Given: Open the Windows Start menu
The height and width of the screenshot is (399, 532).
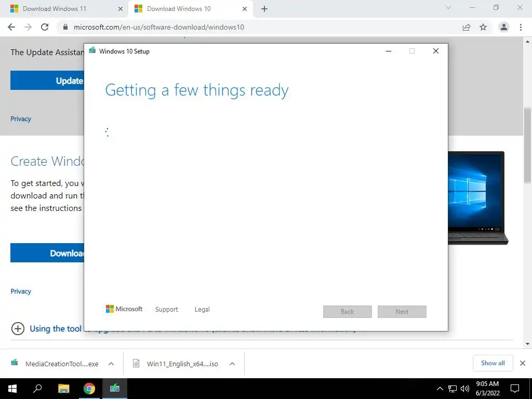Looking at the screenshot, I should point(12,389).
